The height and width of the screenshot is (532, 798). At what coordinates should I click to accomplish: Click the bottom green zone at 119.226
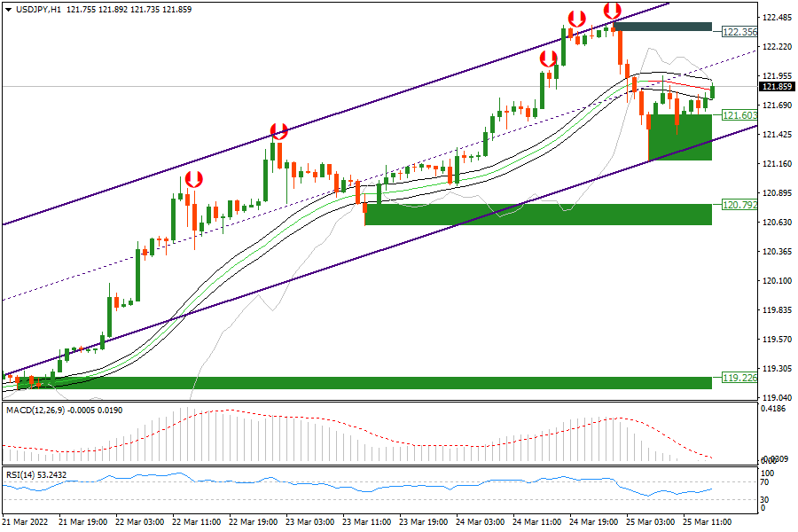coord(364,382)
